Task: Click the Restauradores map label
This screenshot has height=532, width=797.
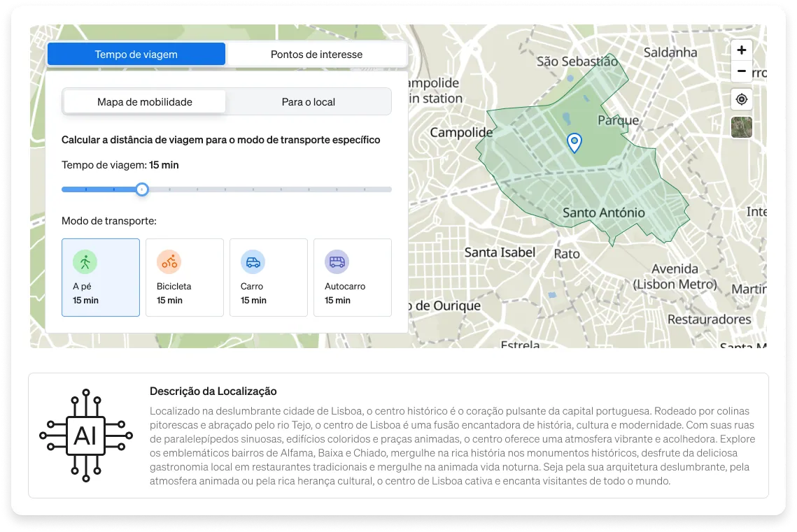Action: coord(709,319)
